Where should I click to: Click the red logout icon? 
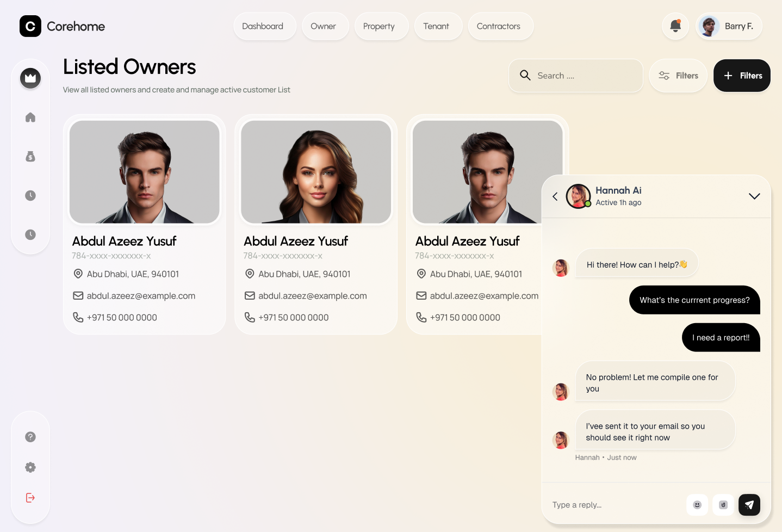[30, 498]
